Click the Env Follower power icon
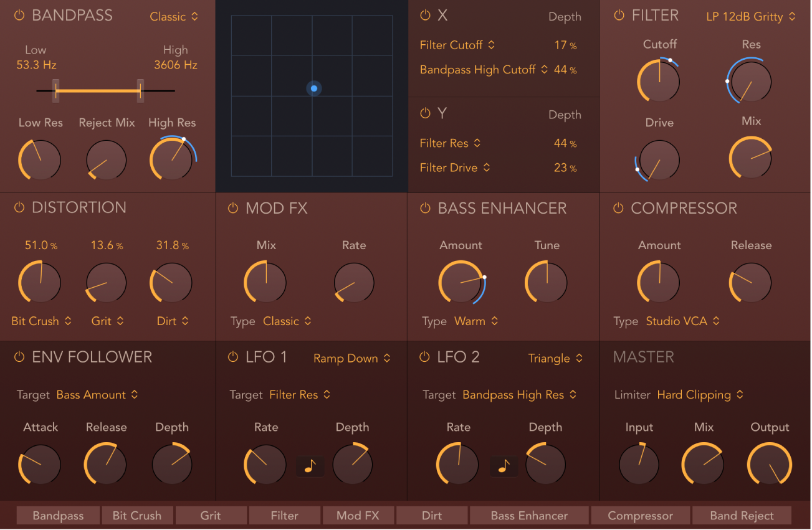This screenshot has width=812, height=530. click(19, 357)
